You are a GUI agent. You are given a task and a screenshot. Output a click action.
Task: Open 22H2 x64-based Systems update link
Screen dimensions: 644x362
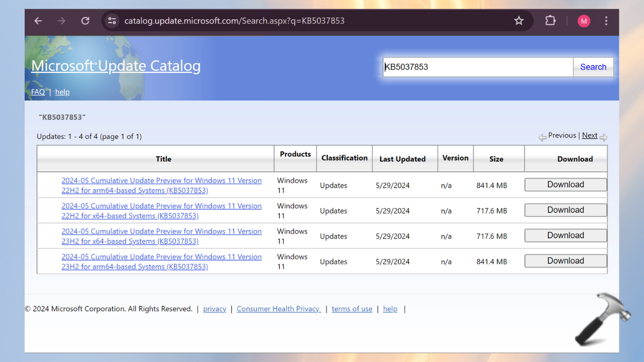[162, 211]
